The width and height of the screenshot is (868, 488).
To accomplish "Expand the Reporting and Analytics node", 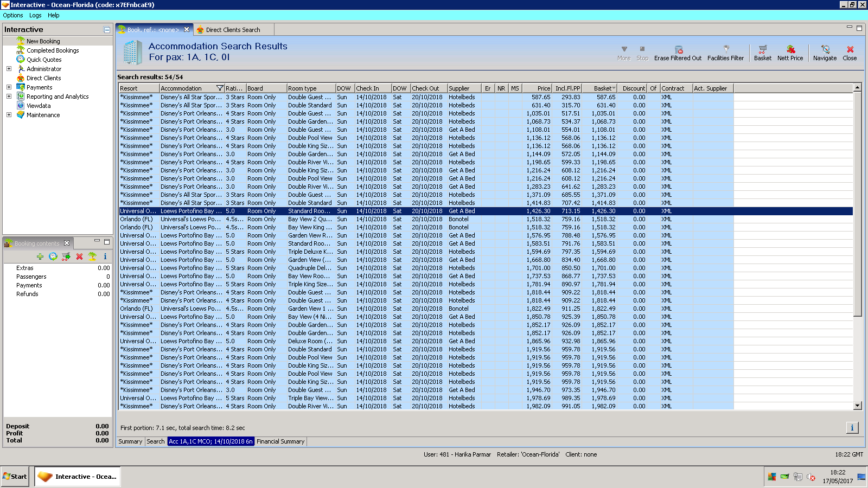I will point(9,97).
